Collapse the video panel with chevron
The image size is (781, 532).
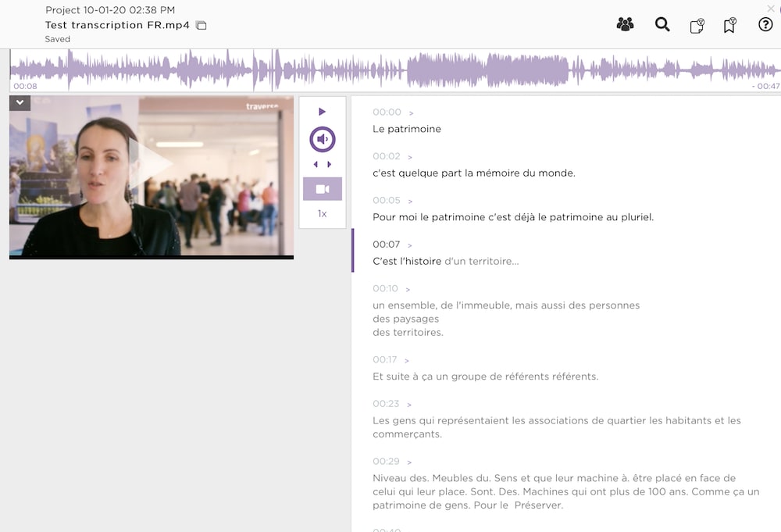[x=20, y=102]
